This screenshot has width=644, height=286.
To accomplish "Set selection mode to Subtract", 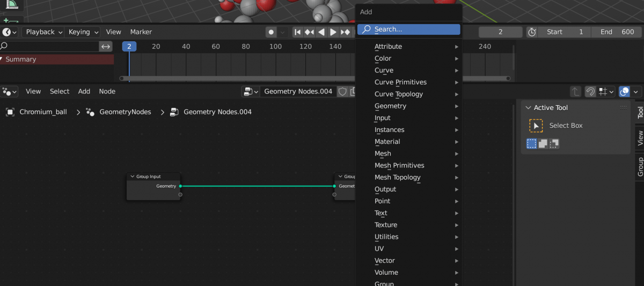I will point(554,144).
